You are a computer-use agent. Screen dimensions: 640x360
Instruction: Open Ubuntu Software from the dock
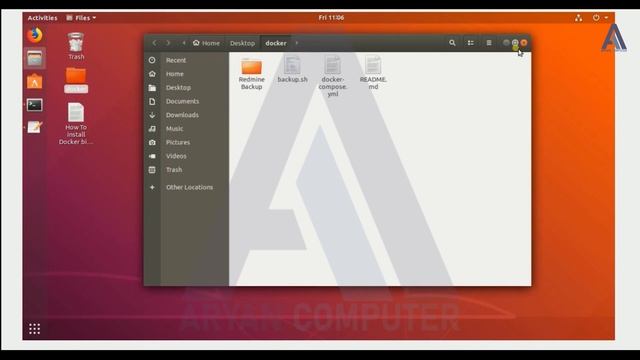35,82
